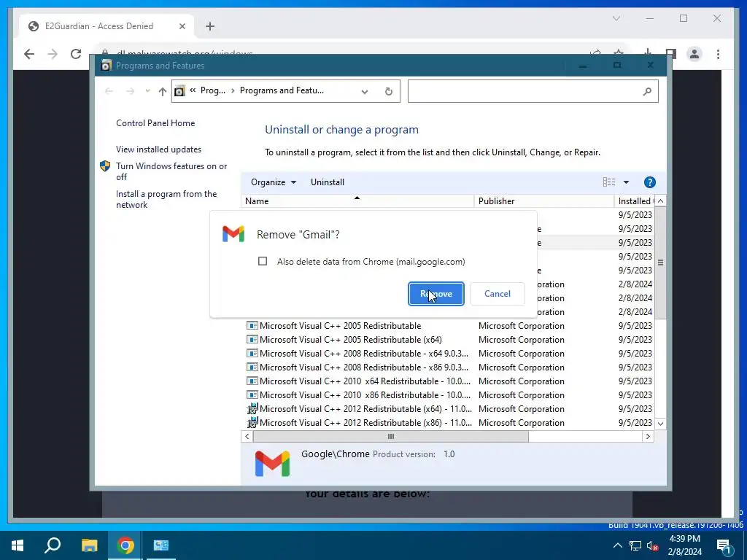
Task: Click the horizontal scrollbar left arrow
Action: click(x=247, y=436)
